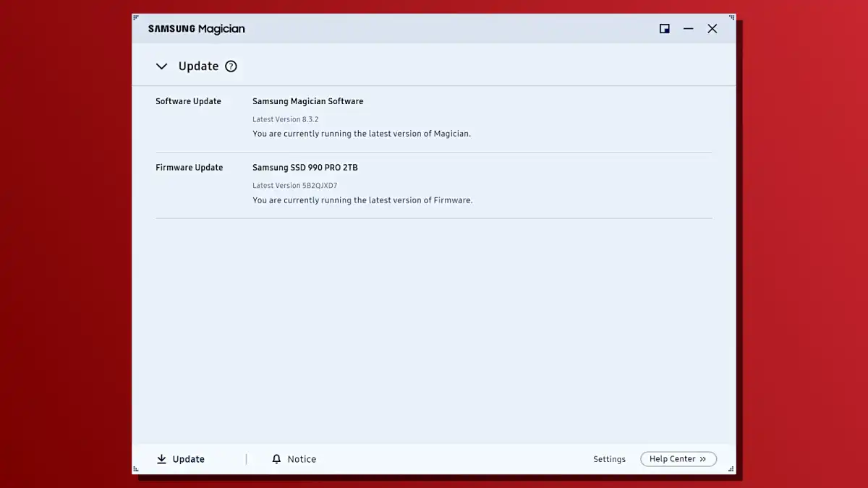Screen dimensions: 868x488
Task: Click the double chevron inside Help Center
Action: click(703, 459)
